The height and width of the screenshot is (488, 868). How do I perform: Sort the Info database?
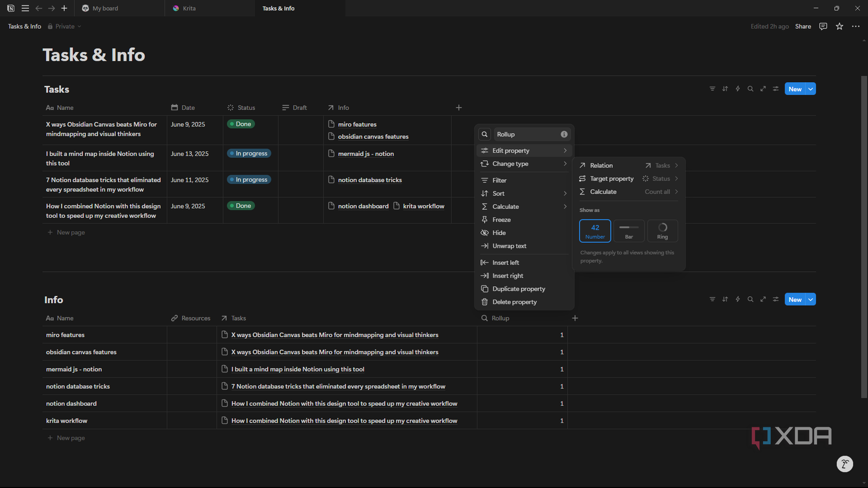[x=725, y=300]
